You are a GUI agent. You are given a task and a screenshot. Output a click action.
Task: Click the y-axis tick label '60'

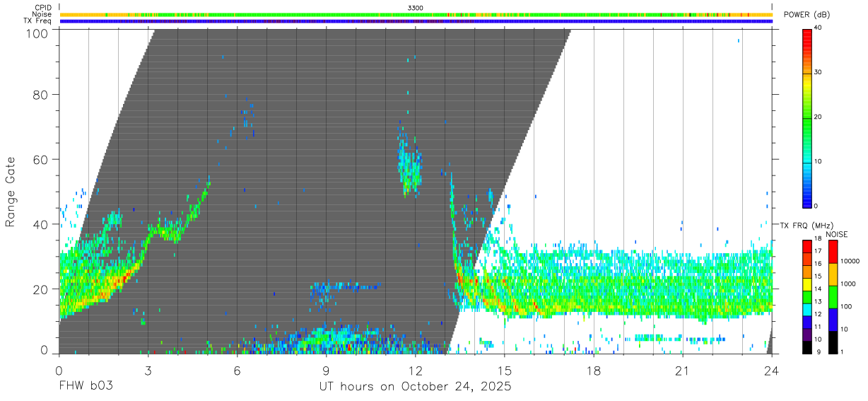click(x=42, y=160)
